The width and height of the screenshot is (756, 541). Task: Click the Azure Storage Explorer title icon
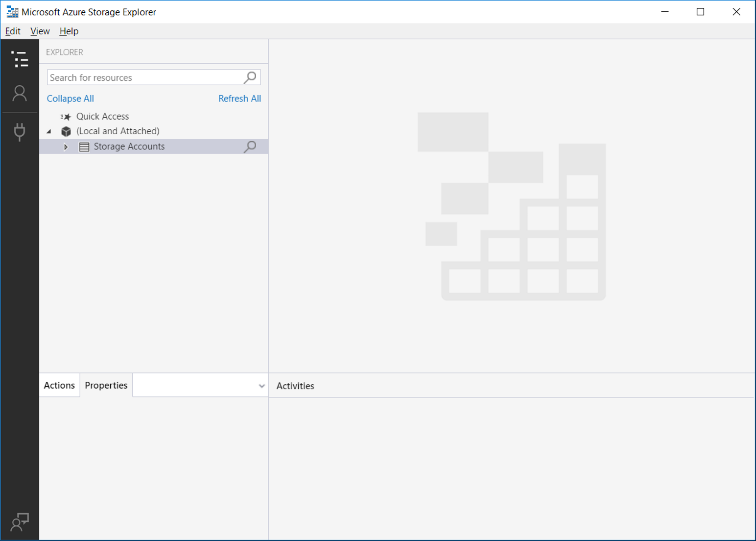point(12,12)
